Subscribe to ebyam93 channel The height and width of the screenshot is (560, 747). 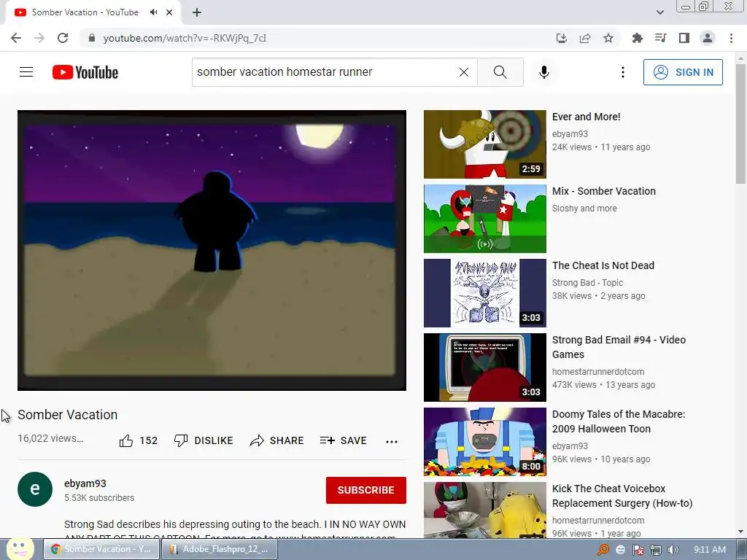(366, 490)
